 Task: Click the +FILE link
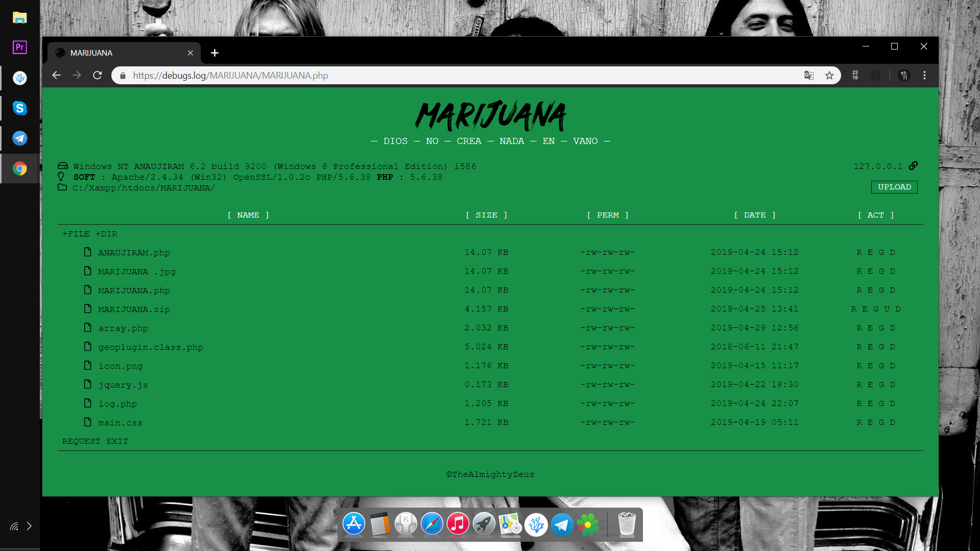point(76,234)
